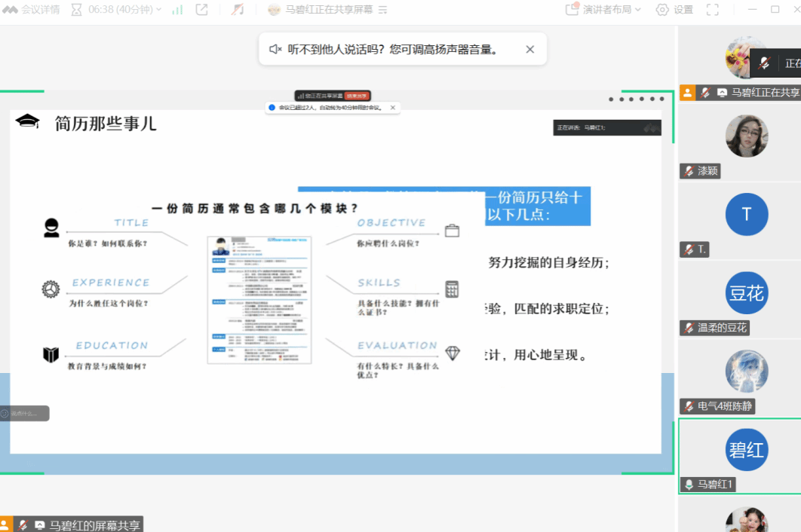
Task: Open list icon beside 马碧红正在共享屏幕
Action: 382,10
